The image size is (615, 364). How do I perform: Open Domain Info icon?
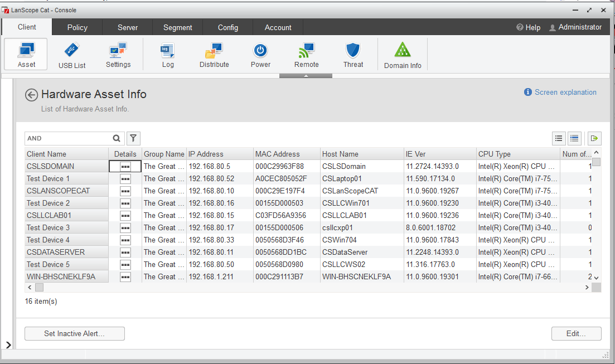tap(403, 55)
